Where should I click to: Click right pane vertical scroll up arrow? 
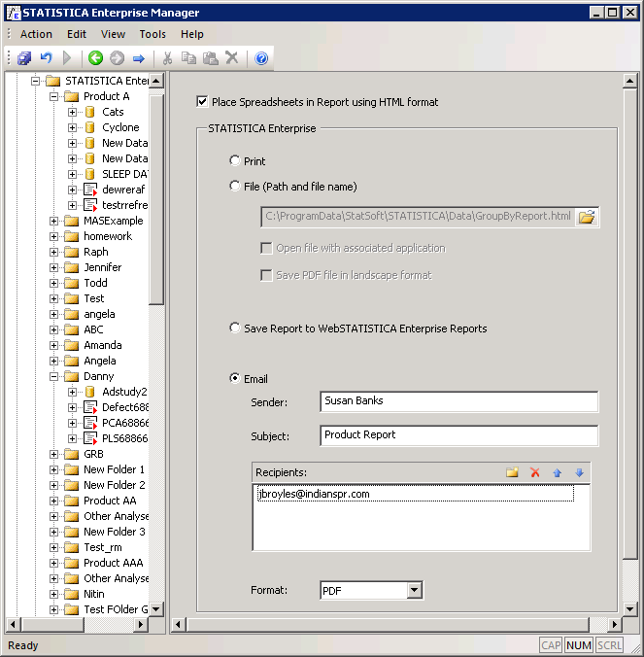629,81
